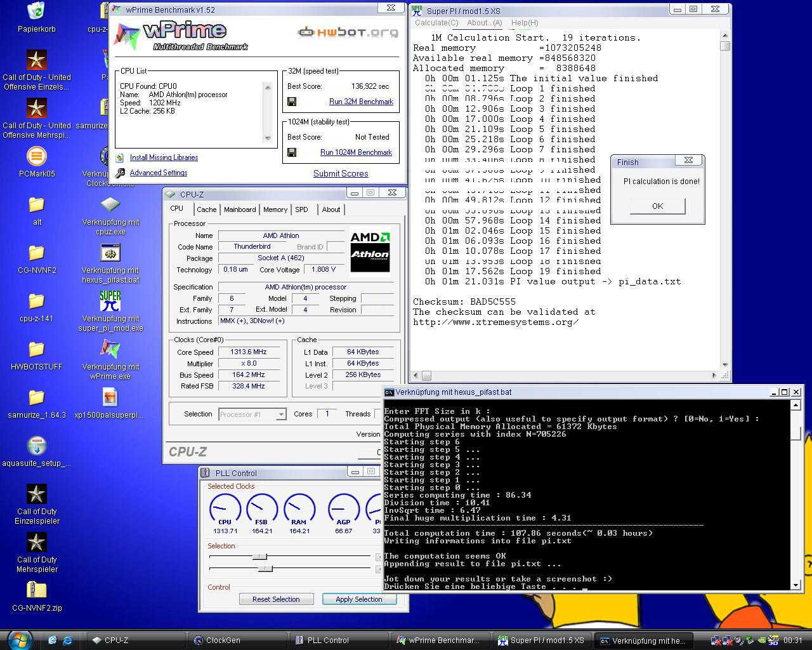Open the 'alt' folder on desktop
This screenshot has width=812, height=650.
(36, 204)
